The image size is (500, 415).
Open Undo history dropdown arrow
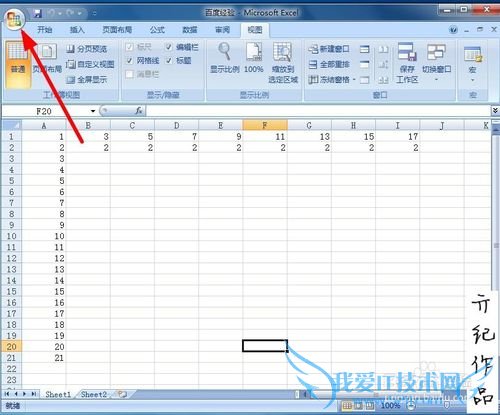60,14
